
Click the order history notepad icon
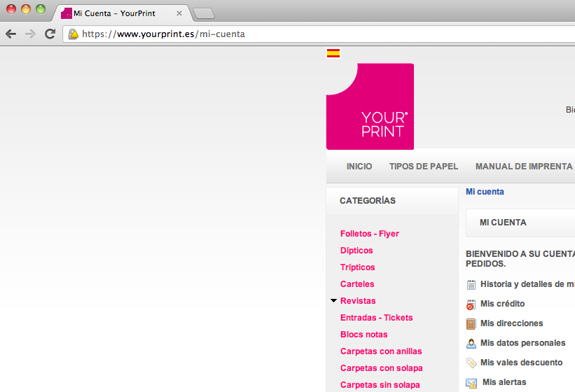tap(471, 285)
